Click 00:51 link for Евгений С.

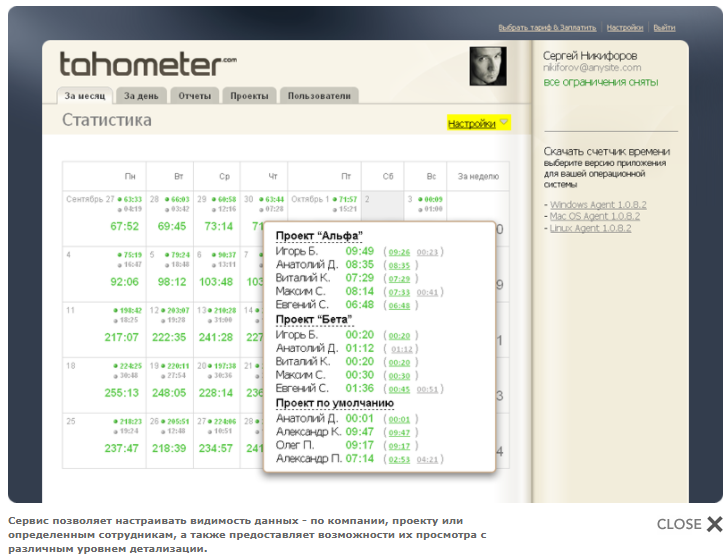click(427, 390)
